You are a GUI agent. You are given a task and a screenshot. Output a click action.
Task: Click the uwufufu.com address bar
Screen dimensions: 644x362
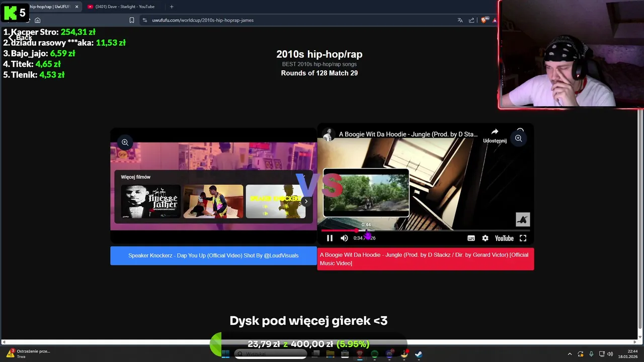coord(297,20)
